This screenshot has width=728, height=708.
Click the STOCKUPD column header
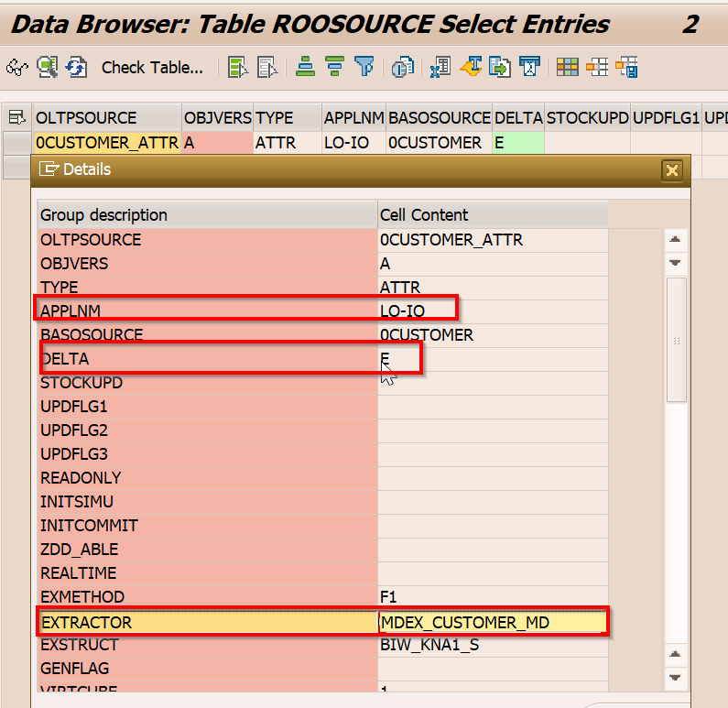(587, 118)
